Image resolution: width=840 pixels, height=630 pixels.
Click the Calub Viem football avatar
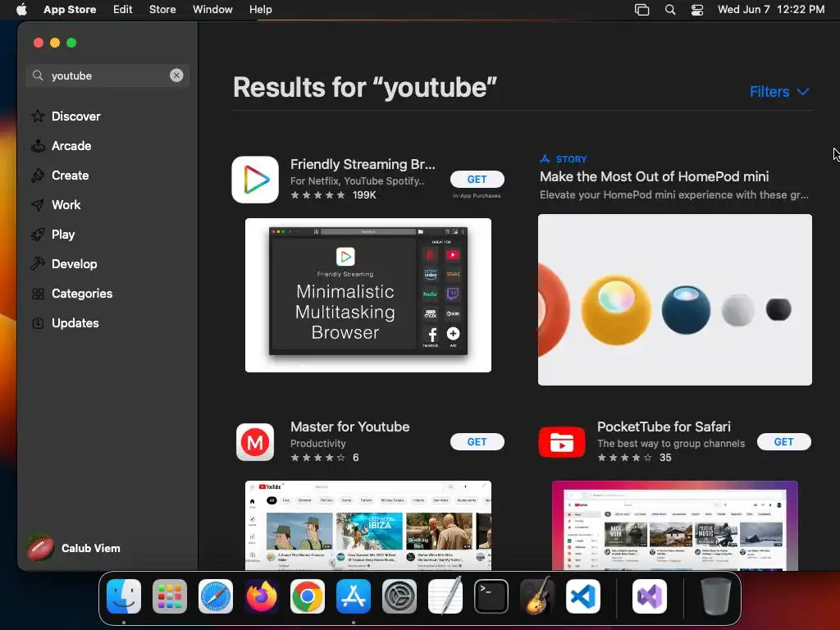tap(41, 548)
